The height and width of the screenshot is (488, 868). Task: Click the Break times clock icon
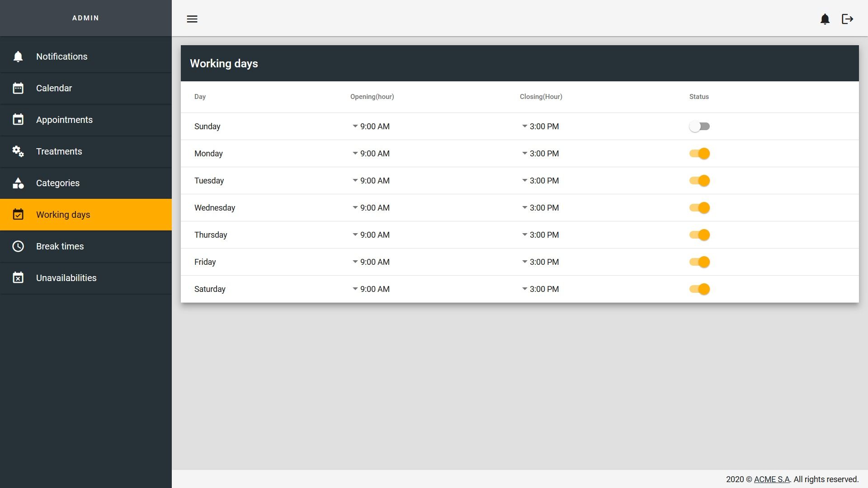click(18, 246)
